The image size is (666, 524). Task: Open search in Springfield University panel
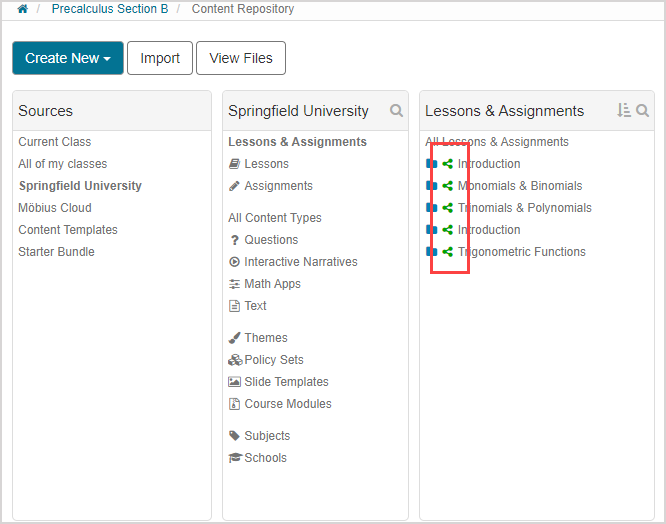coord(397,111)
